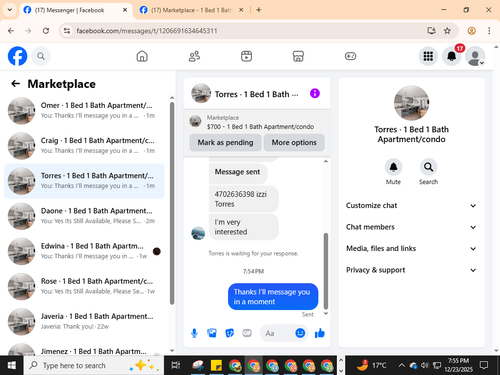Expand the Chat members section
The width and height of the screenshot is (500, 375).
point(411,227)
